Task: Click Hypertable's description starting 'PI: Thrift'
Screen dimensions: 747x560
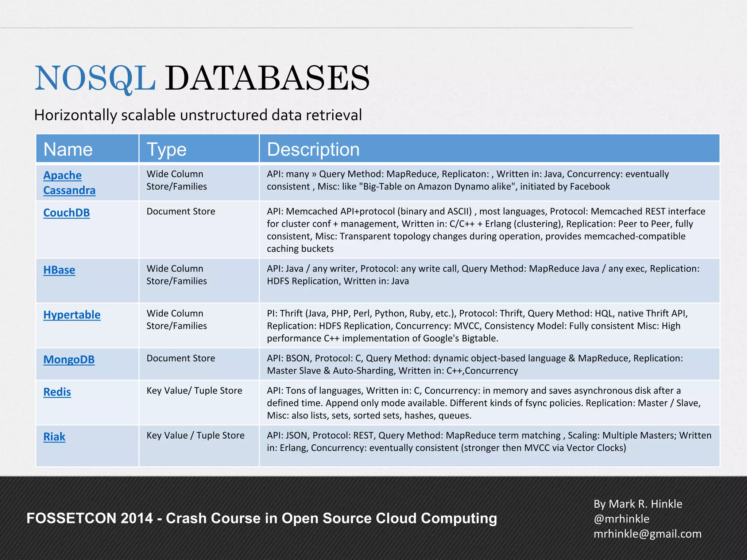Action: [489, 326]
